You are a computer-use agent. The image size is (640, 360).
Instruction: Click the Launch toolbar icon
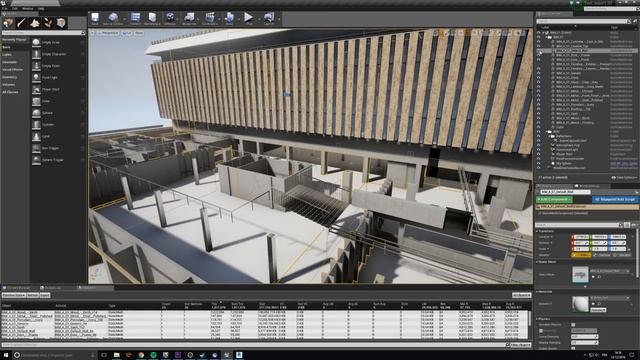point(269,18)
